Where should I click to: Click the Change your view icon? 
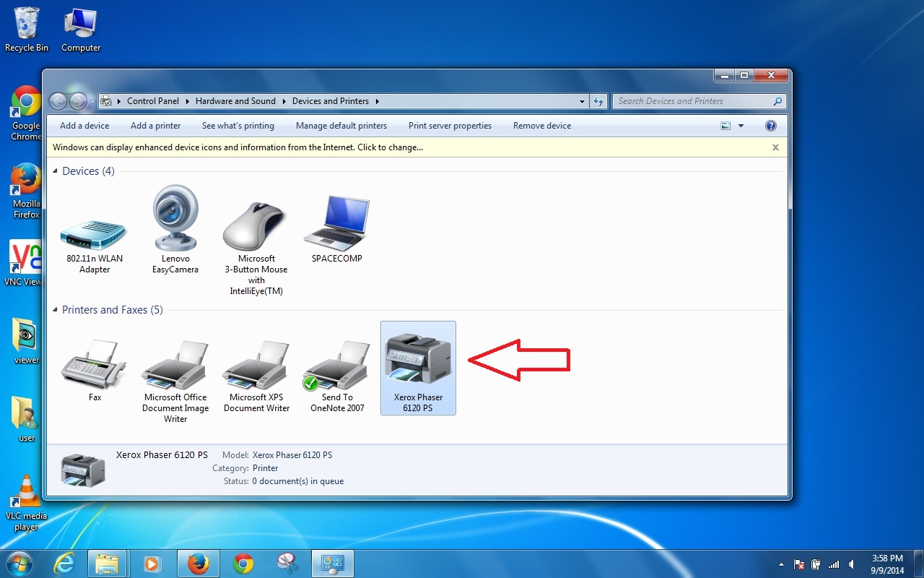pyautogui.click(x=725, y=126)
